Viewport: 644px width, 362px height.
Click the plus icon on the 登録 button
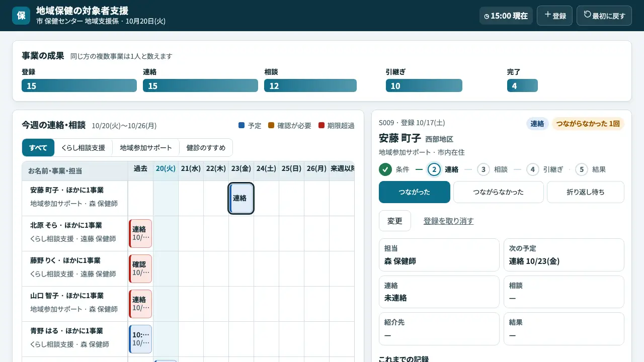click(x=548, y=15)
